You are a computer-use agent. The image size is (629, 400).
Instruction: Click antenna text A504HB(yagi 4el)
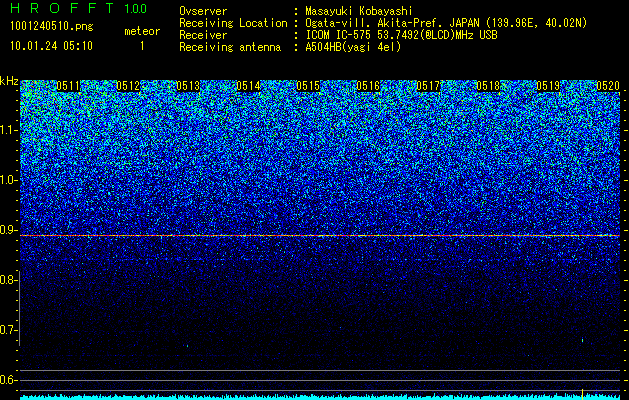pos(353,47)
